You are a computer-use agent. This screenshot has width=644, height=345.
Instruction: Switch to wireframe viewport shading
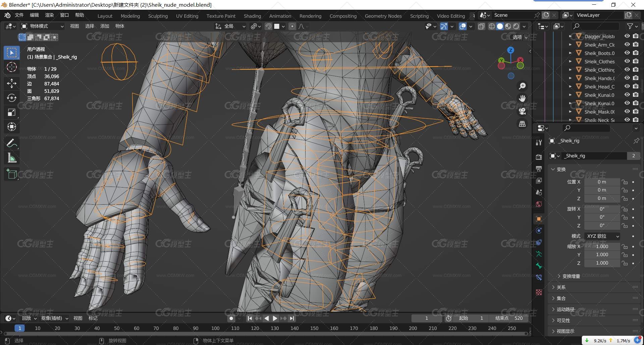492,26
